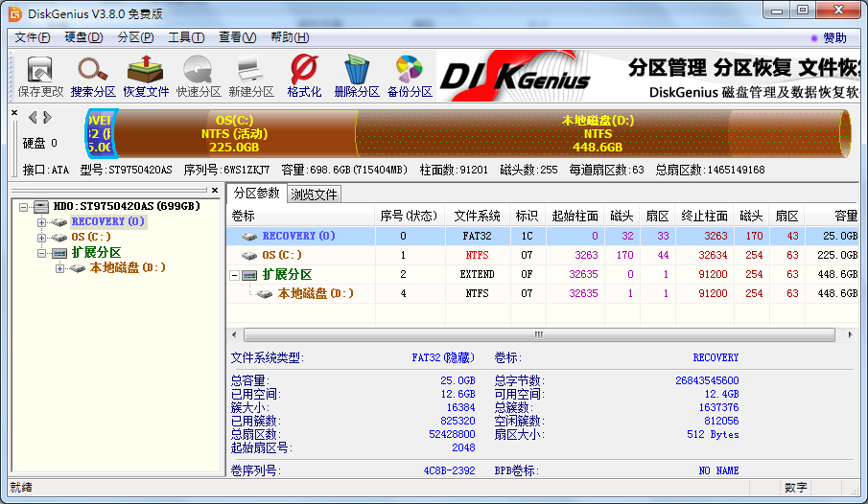Click the scrollbar right arrow

point(851,334)
